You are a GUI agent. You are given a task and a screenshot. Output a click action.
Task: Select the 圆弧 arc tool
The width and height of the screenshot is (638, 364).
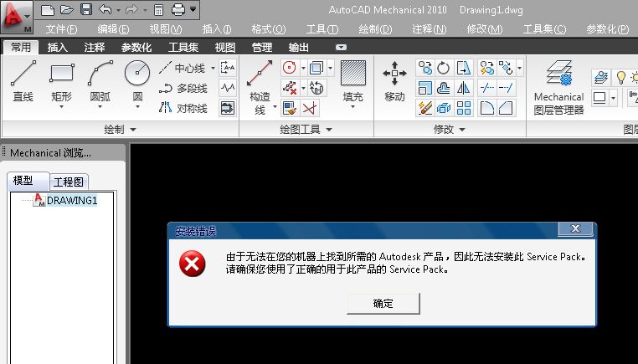(x=100, y=84)
